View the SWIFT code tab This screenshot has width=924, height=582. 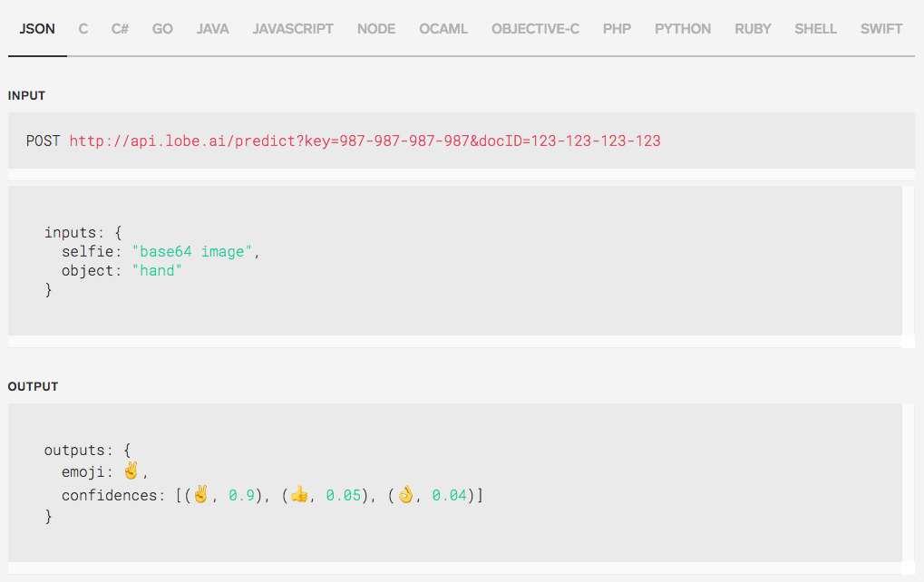tap(880, 29)
